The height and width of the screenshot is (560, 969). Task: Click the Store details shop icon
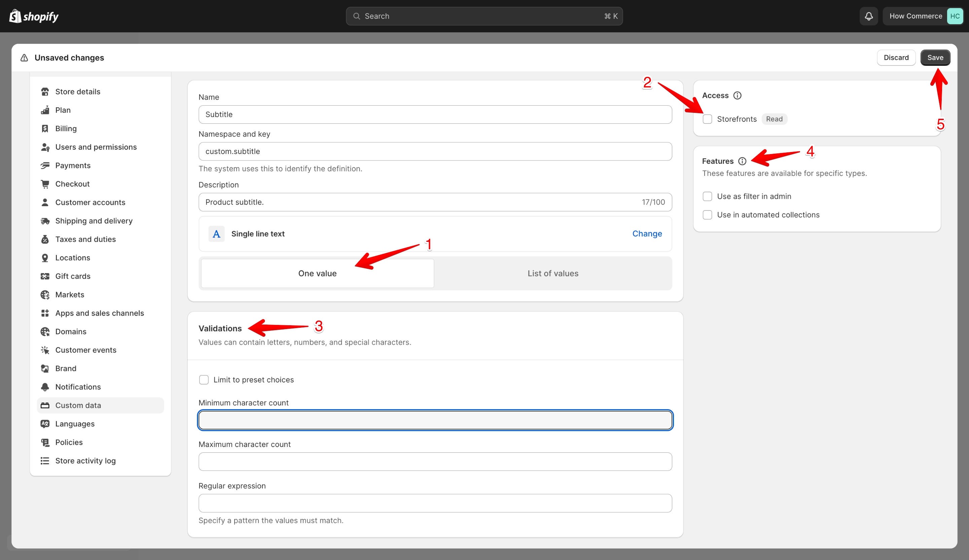pos(45,91)
